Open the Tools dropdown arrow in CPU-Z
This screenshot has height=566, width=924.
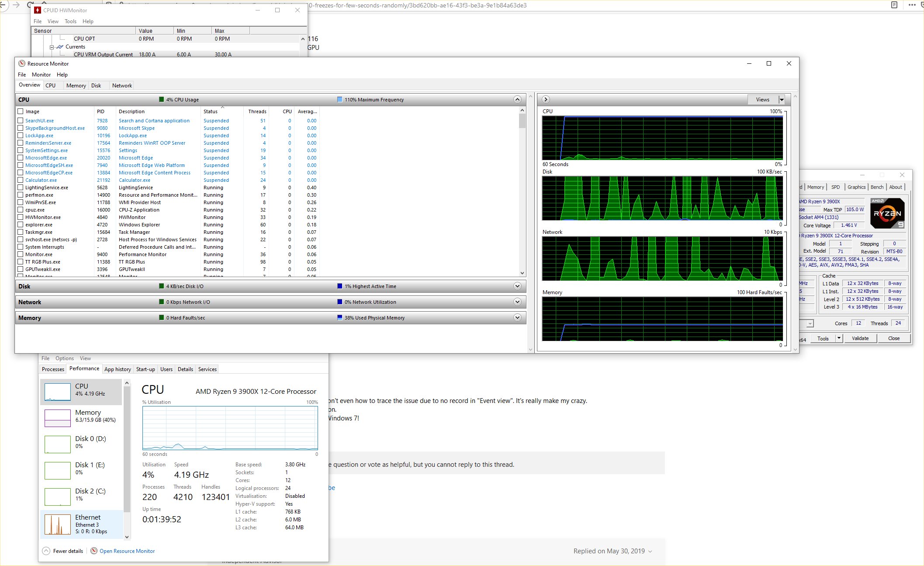point(839,338)
